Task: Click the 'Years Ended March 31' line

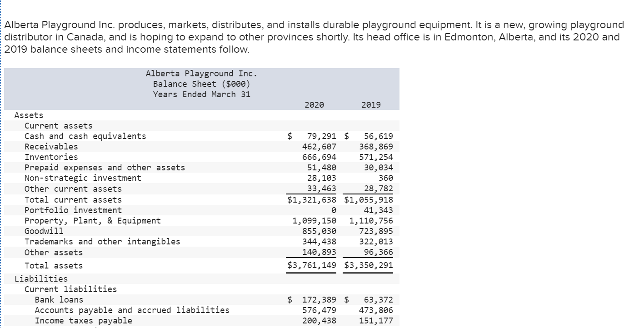Action: 201,94
